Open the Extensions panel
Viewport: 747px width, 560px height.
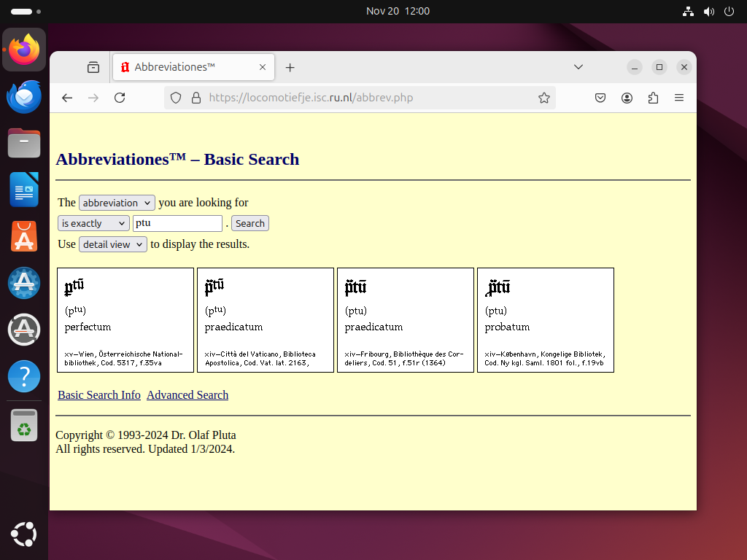(653, 98)
